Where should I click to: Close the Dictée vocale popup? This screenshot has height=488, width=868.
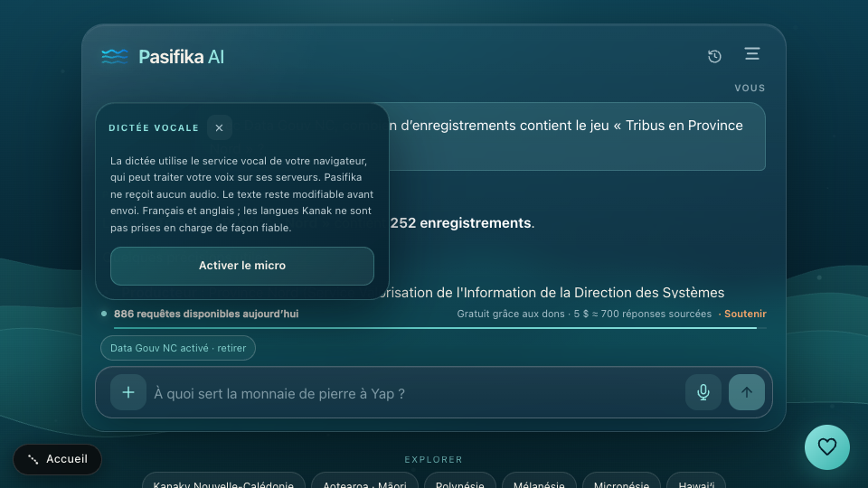pos(219,127)
